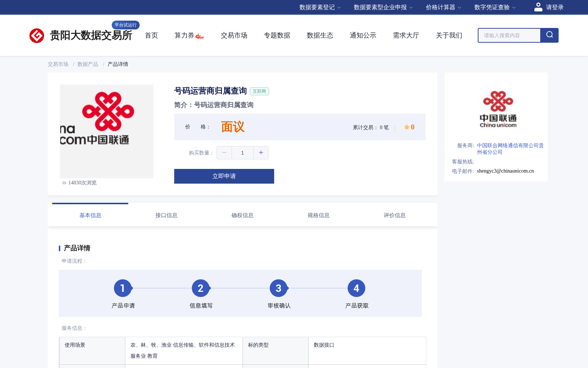This screenshot has height=368, width=588.
Task: Click the China Unicom logo in provider card
Action: [498, 109]
